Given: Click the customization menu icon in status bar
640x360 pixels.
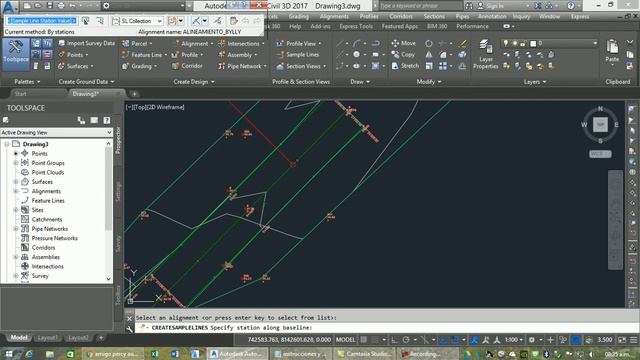Looking at the screenshot, I should coord(633,340).
